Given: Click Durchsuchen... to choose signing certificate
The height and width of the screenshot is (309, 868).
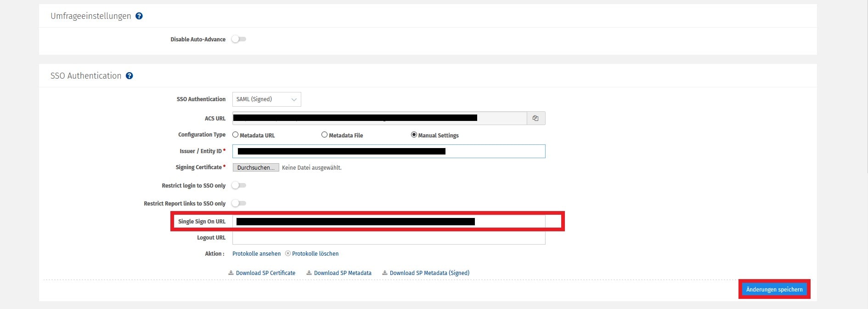Looking at the screenshot, I should tap(256, 167).
